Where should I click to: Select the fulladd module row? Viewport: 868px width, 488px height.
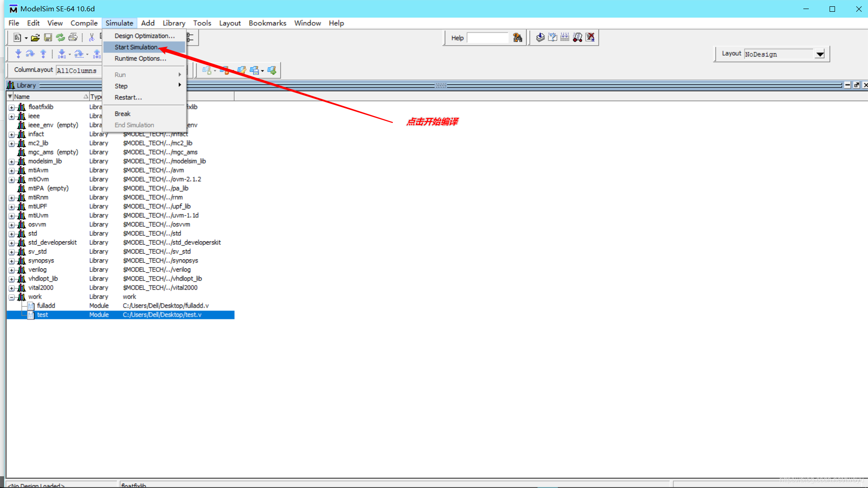pos(120,306)
